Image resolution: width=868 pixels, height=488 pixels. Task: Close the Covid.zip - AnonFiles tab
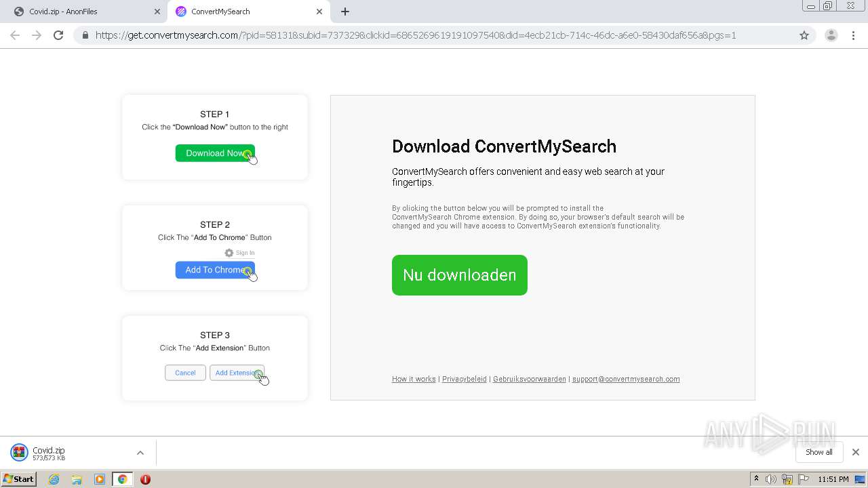[157, 12]
